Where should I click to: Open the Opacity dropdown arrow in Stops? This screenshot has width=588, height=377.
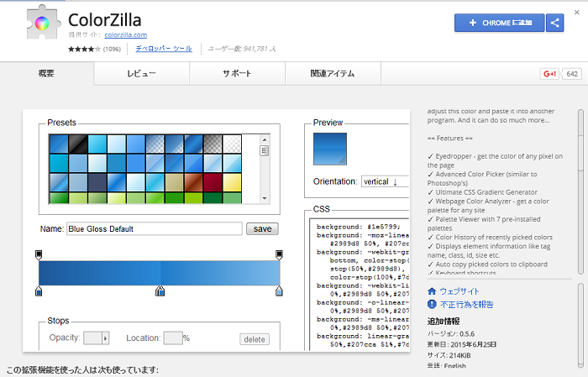coord(105,338)
